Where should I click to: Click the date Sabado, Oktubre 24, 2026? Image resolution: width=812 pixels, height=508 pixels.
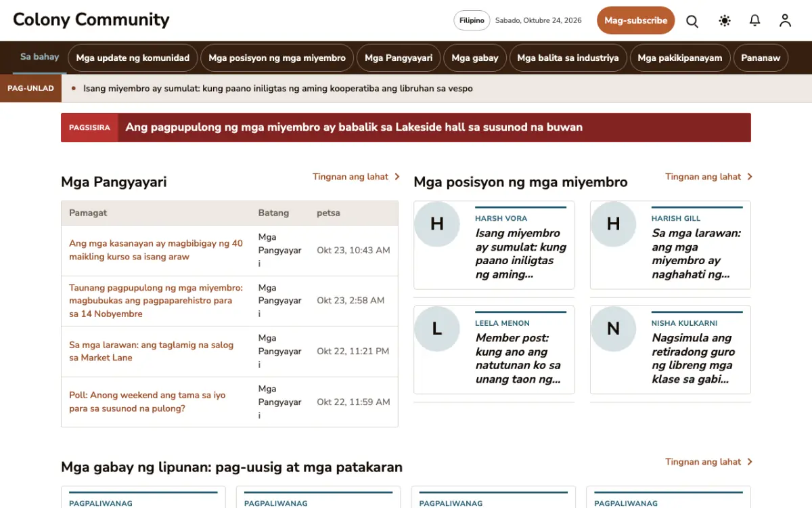pyautogui.click(x=539, y=20)
